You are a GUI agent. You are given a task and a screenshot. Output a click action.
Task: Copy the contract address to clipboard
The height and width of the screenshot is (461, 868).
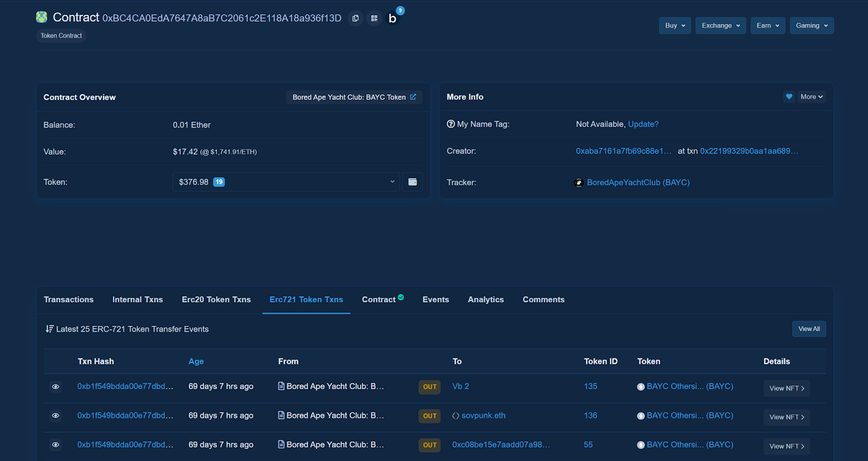click(x=355, y=18)
